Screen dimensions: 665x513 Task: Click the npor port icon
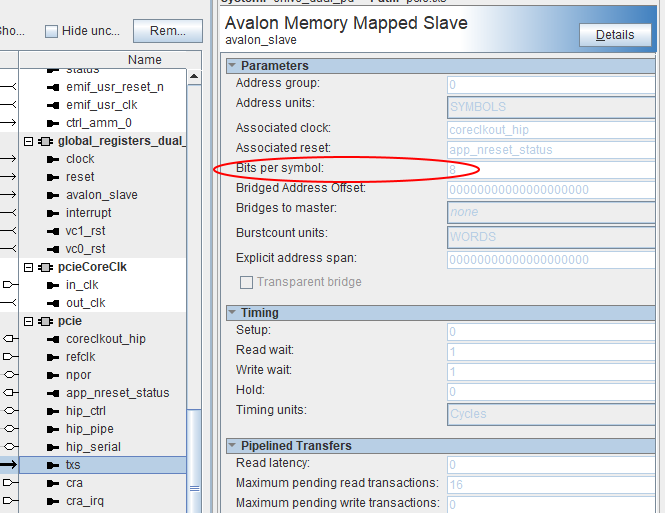pos(53,375)
